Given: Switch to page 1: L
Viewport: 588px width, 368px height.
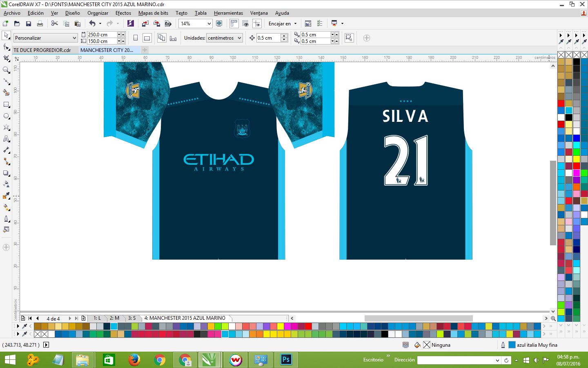Looking at the screenshot, I should coord(98,318).
